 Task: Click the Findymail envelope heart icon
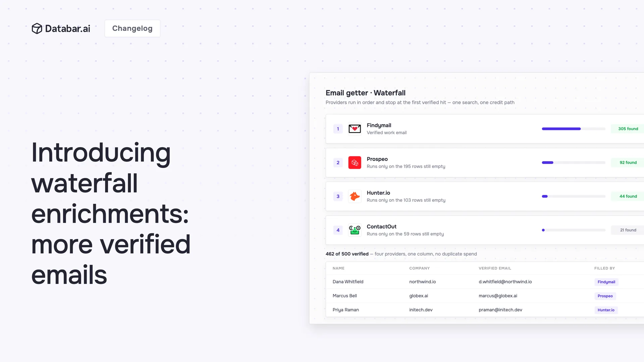tap(355, 129)
